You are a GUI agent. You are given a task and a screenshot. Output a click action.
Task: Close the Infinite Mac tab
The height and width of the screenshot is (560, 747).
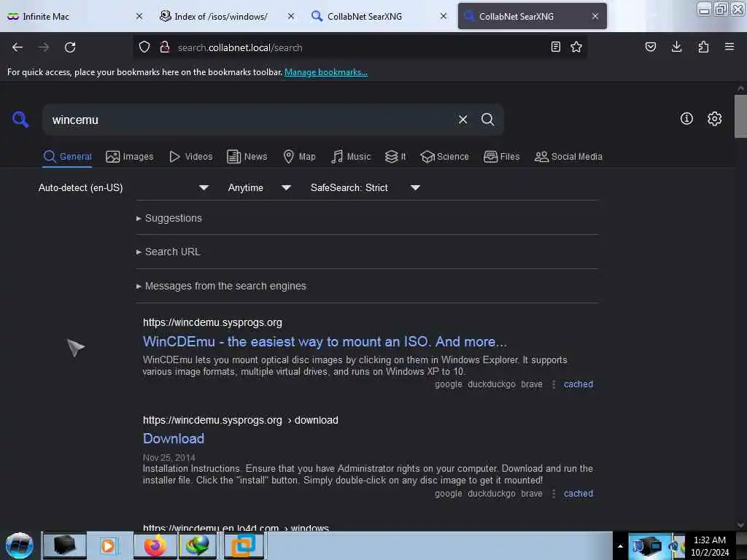click(139, 16)
